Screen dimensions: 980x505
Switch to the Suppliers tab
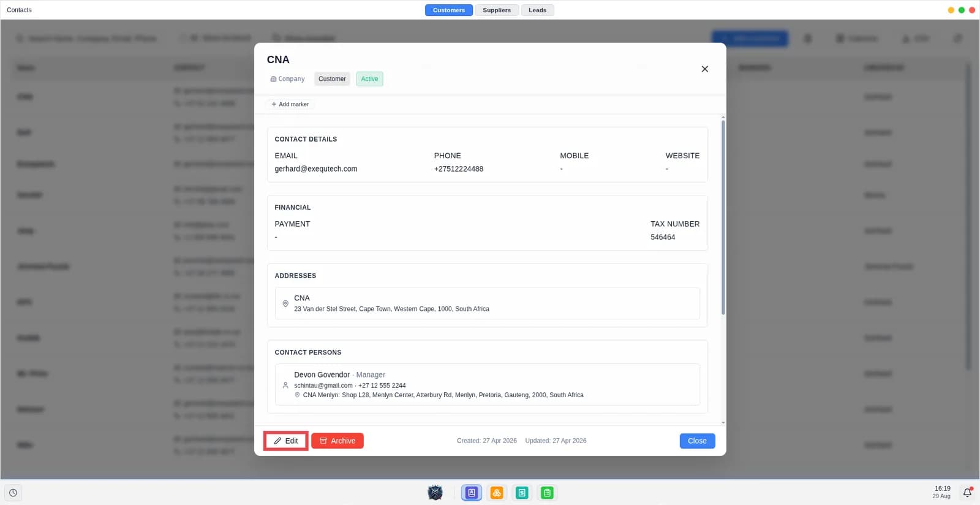pyautogui.click(x=497, y=10)
